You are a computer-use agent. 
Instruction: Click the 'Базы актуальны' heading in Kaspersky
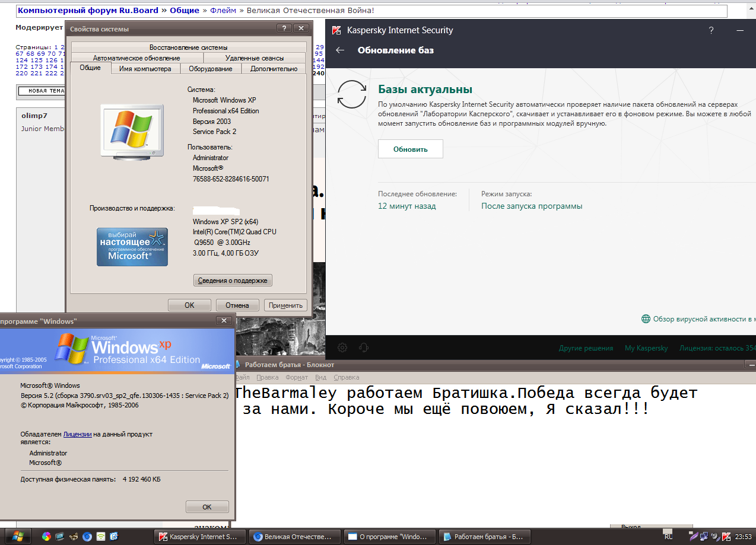pyautogui.click(x=425, y=90)
